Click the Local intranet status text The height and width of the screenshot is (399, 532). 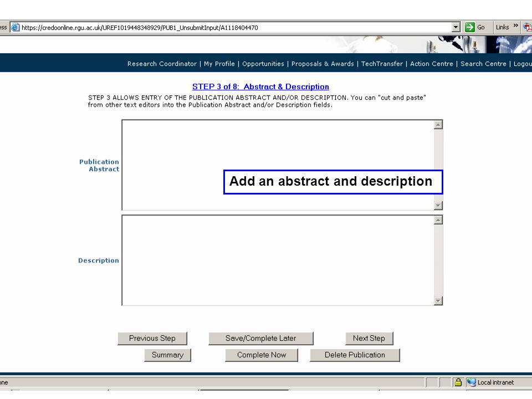pos(495,382)
